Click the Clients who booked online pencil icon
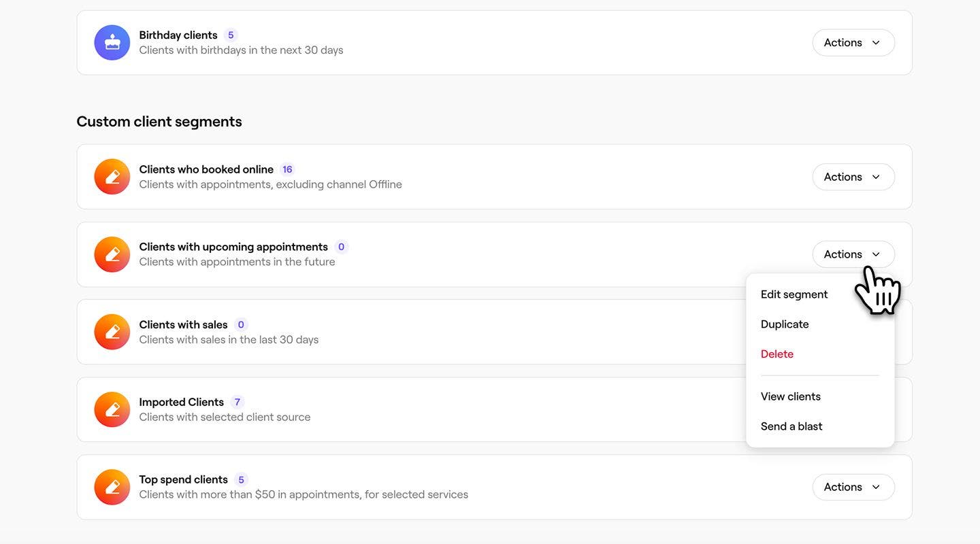The height and width of the screenshot is (544, 980). click(x=112, y=177)
